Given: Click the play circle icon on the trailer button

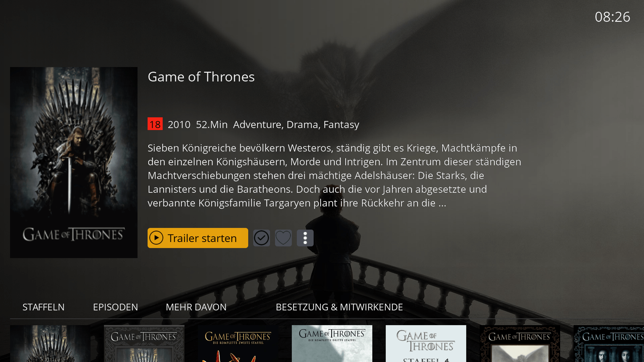Looking at the screenshot, I should pos(156,238).
